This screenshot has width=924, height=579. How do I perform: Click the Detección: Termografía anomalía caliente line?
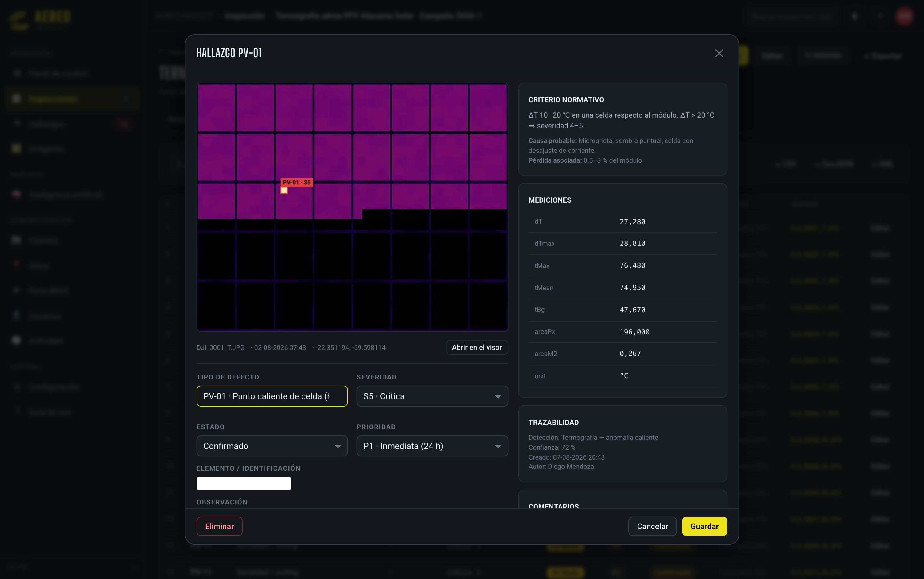pyautogui.click(x=593, y=437)
